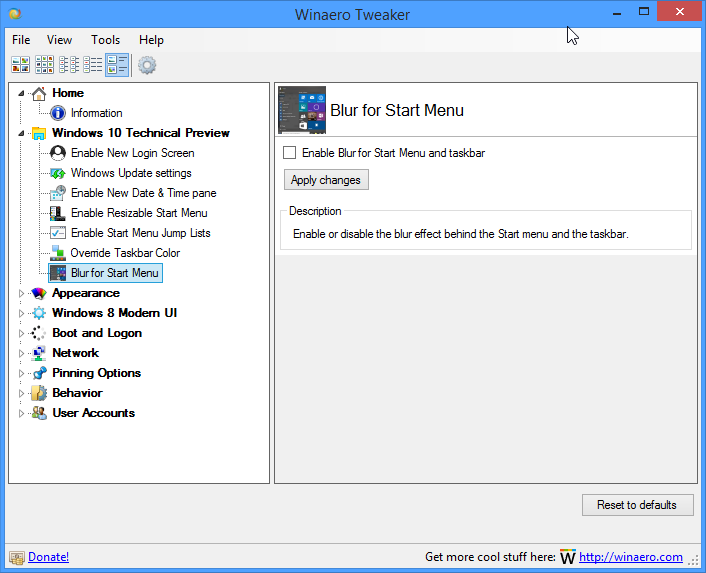Image resolution: width=706 pixels, height=573 pixels.
Task: Open the File menu
Action: pyautogui.click(x=21, y=40)
